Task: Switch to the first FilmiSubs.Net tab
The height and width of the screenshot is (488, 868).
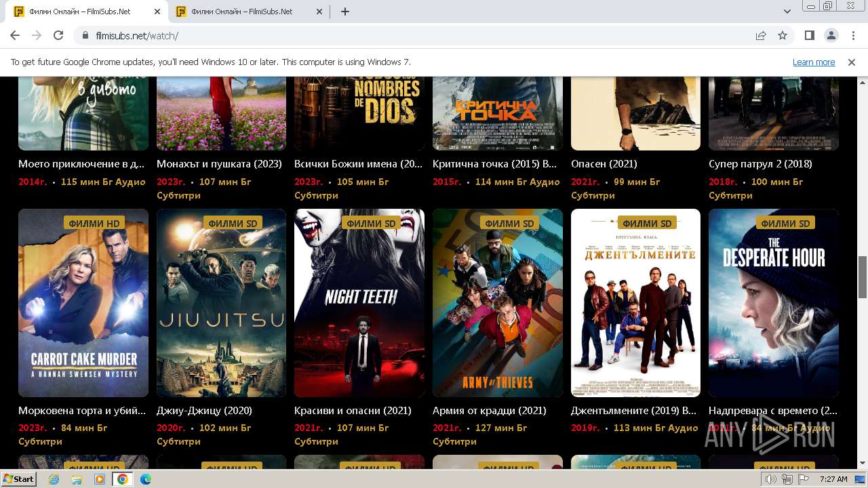Action: 88,12
